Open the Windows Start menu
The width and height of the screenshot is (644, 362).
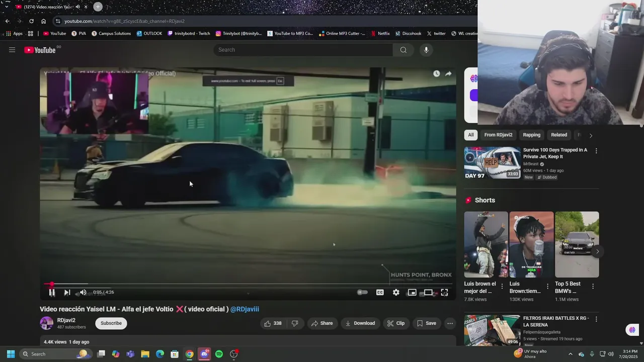tap(11, 354)
